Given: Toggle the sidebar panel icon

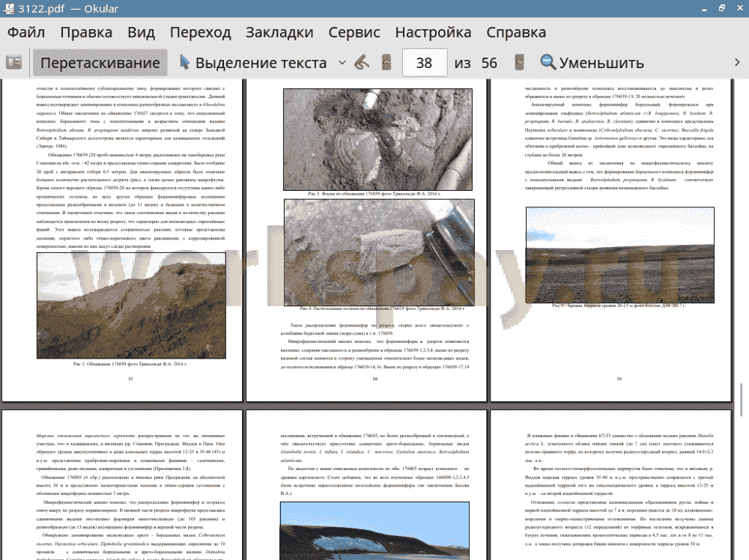Looking at the screenshot, I should 13,63.
